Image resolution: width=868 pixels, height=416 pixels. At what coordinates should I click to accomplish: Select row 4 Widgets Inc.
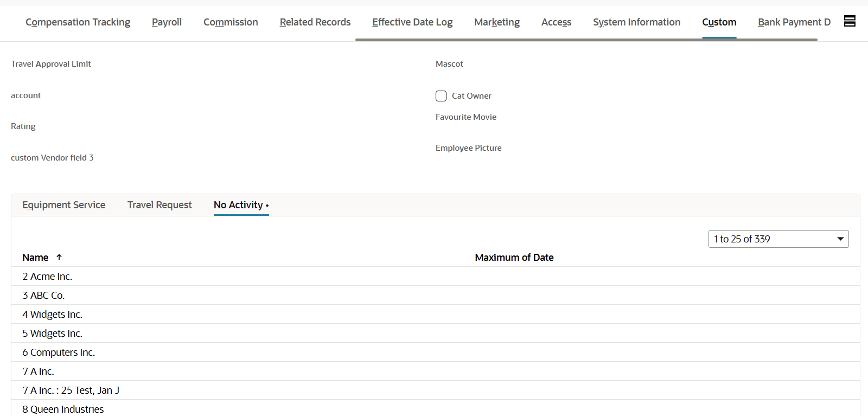[x=436, y=315]
